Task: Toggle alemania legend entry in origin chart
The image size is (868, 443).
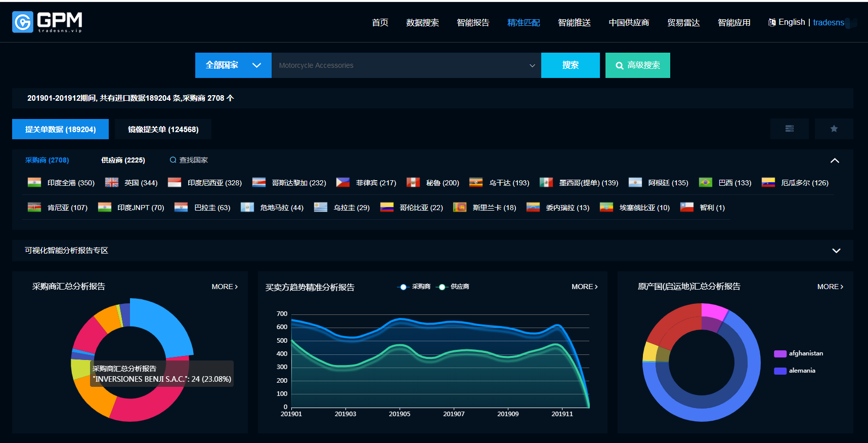Action: pos(795,371)
